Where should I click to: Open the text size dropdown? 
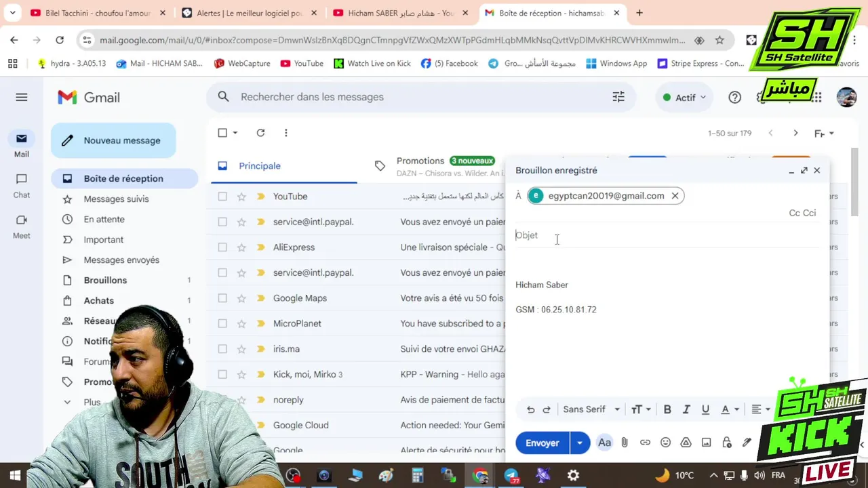pos(641,409)
